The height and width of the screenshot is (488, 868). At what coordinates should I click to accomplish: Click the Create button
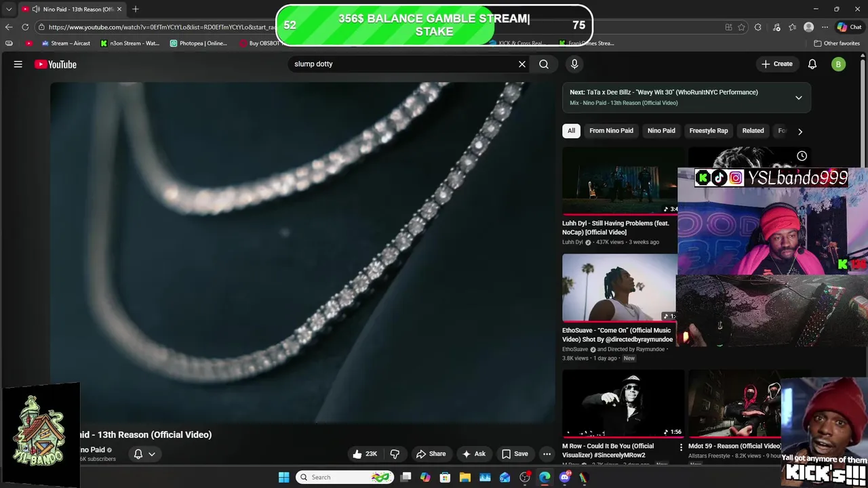(777, 64)
